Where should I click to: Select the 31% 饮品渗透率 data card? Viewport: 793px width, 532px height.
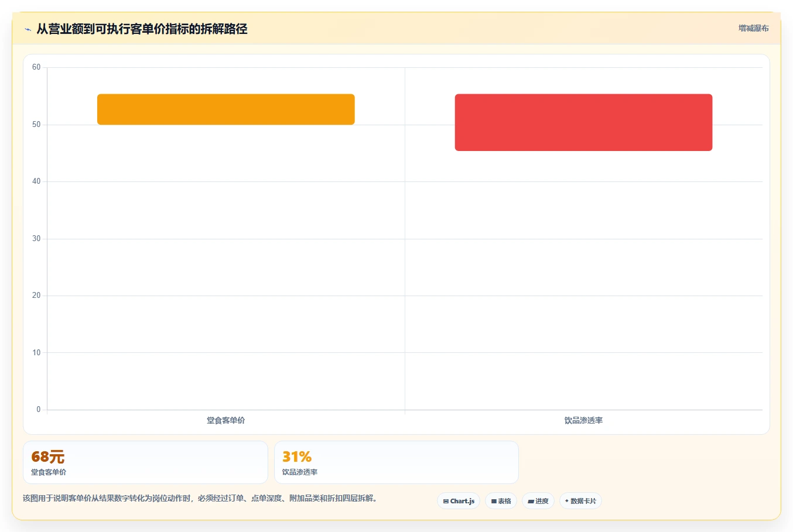[x=396, y=462]
